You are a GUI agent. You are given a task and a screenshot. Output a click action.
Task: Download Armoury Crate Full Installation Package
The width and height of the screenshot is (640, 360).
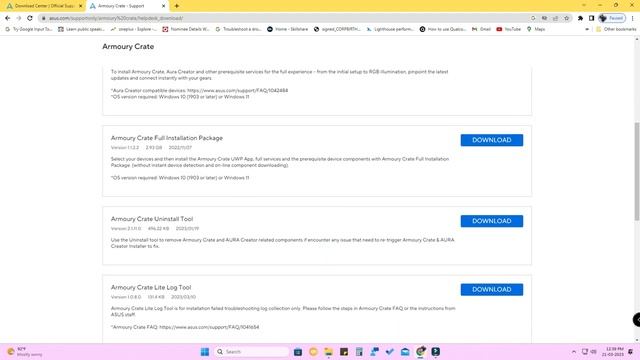pyautogui.click(x=491, y=140)
